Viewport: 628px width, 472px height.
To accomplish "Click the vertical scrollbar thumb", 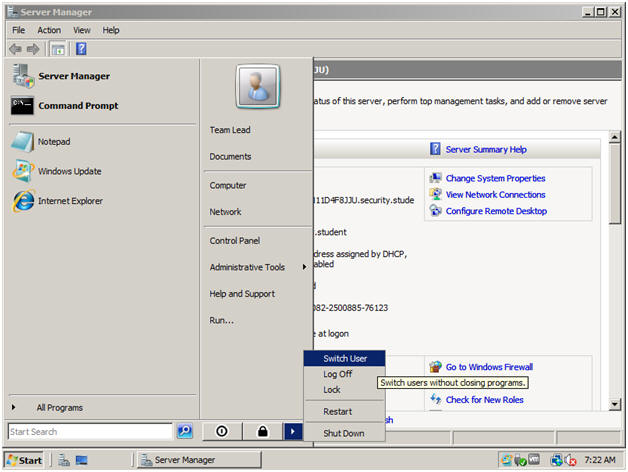I will point(614,184).
